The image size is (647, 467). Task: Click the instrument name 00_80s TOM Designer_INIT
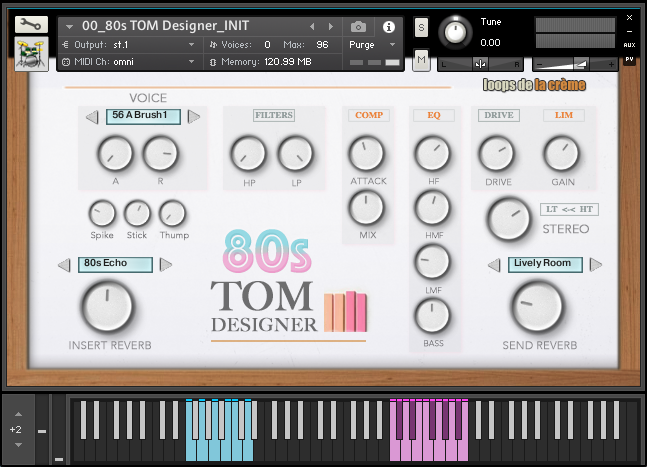(x=165, y=26)
